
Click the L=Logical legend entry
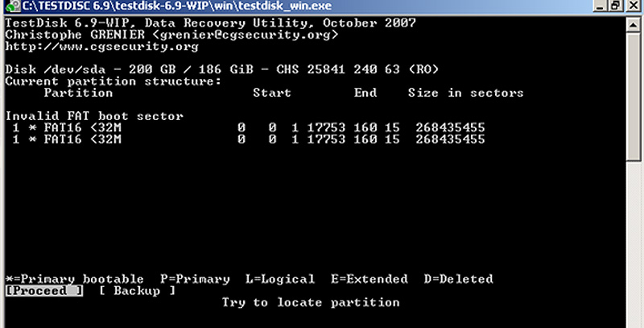(x=280, y=280)
